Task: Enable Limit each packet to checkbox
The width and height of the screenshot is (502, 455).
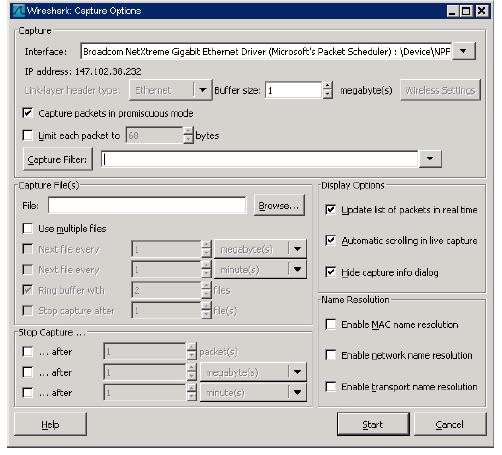Action: 28,135
